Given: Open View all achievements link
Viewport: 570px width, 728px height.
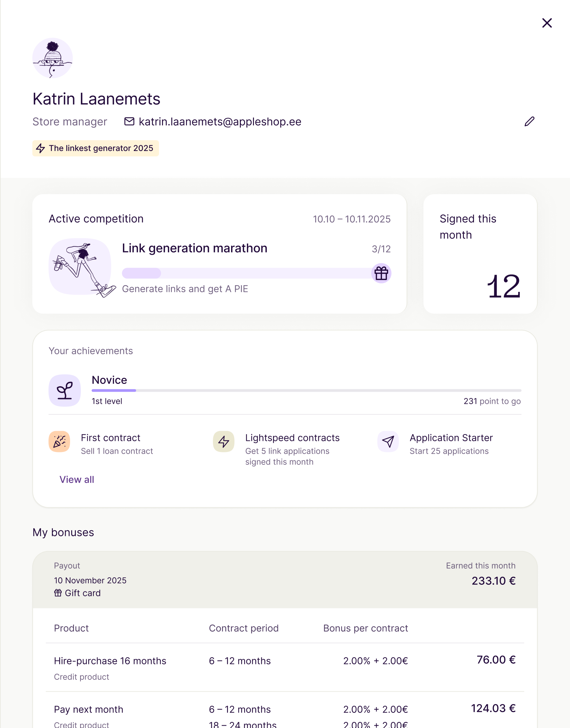Looking at the screenshot, I should (x=77, y=480).
